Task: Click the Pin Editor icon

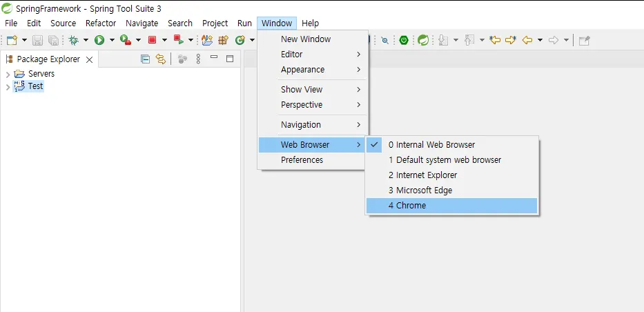Action: pyautogui.click(x=585, y=40)
